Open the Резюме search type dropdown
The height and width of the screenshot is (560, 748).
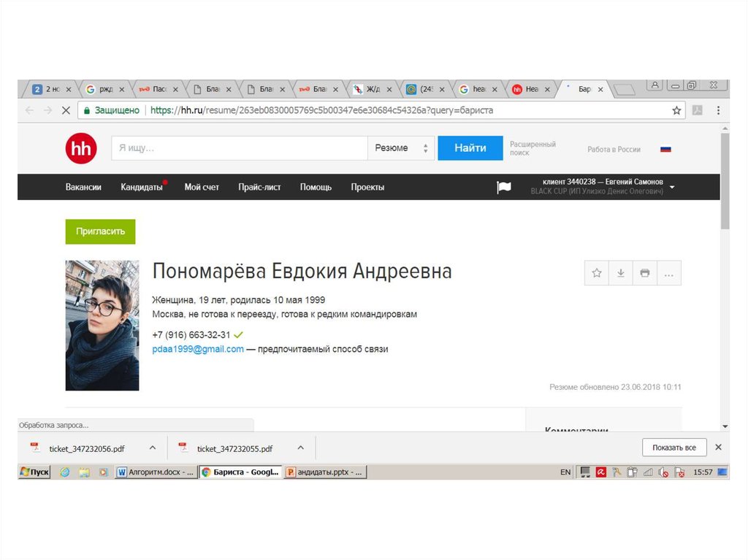coord(400,148)
